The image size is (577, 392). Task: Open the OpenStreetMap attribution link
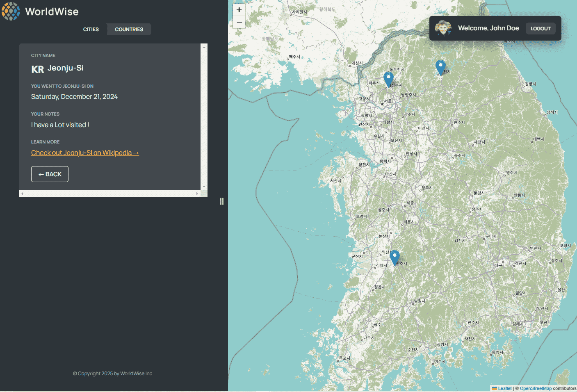pos(536,388)
